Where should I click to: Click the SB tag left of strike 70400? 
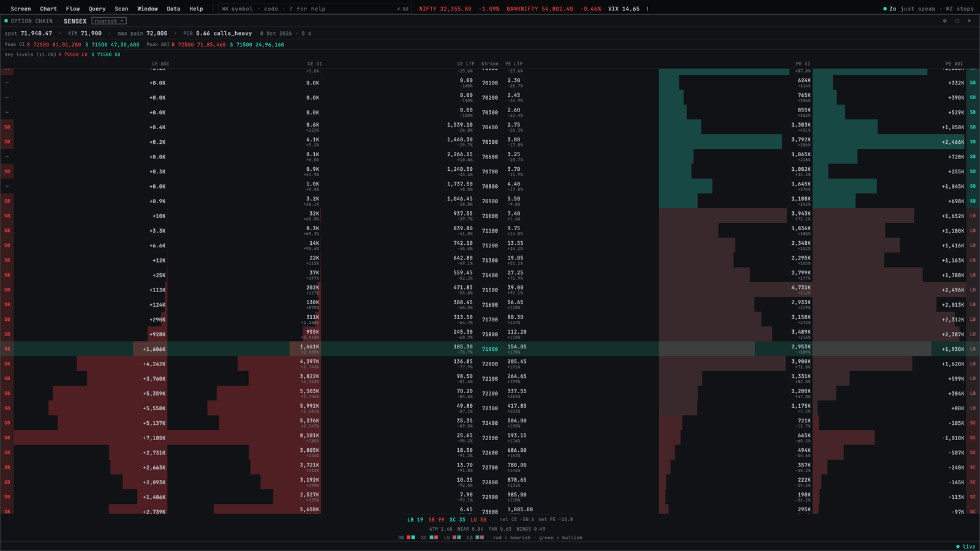tap(7, 127)
